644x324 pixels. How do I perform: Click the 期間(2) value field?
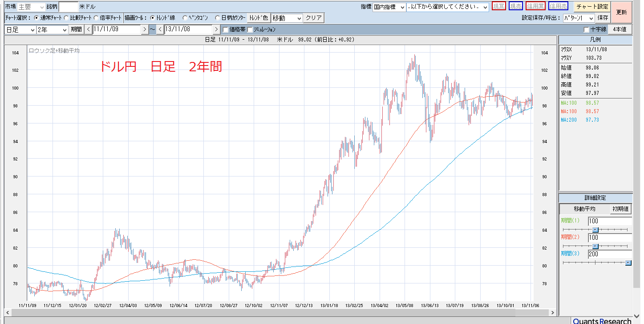point(610,238)
